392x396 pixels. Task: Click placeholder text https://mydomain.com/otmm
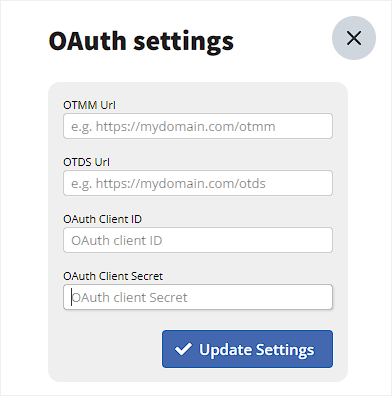[185, 127]
